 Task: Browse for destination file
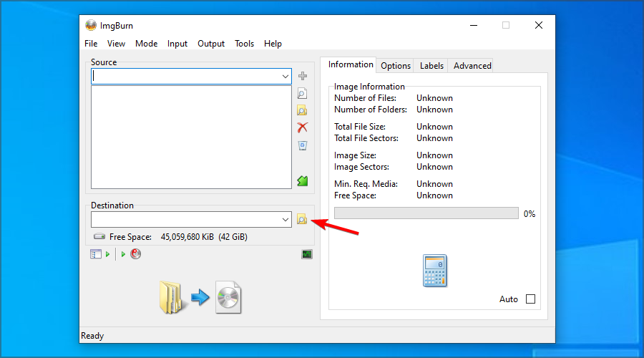pos(302,219)
